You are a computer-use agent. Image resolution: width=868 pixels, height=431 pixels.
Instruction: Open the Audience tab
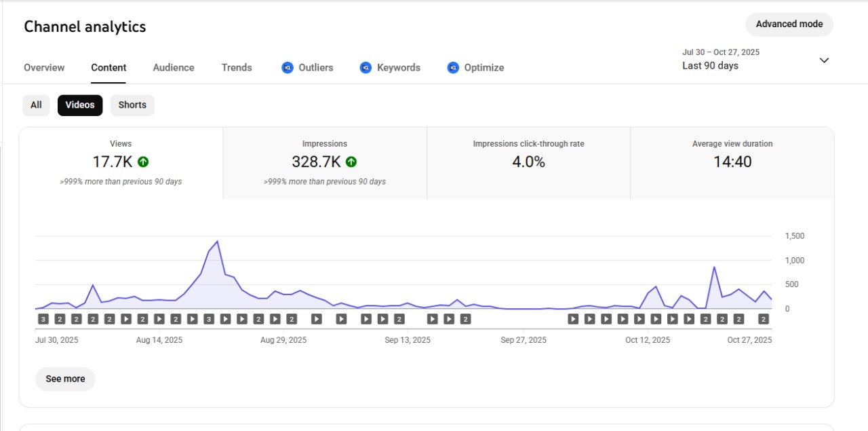pyautogui.click(x=174, y=68)
